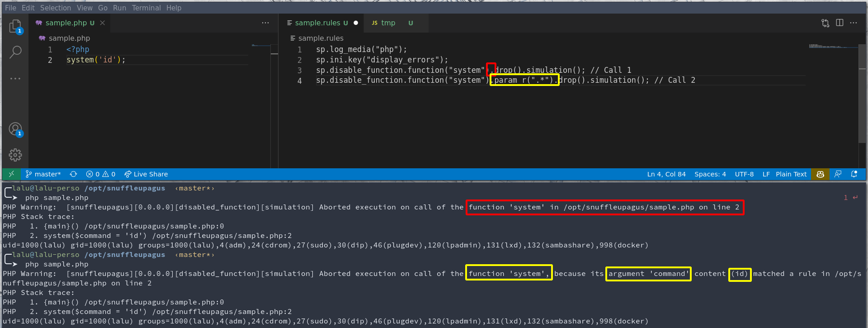This screenshot has width=868, height=328.
Task: Open the Go menu
Action: tap(103, 8)
